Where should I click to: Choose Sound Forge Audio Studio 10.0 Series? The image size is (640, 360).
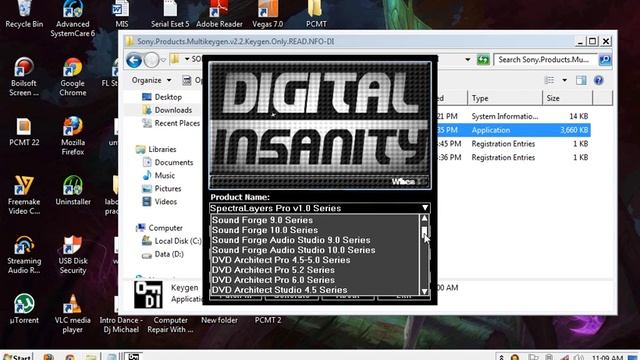tap(315, 250)
